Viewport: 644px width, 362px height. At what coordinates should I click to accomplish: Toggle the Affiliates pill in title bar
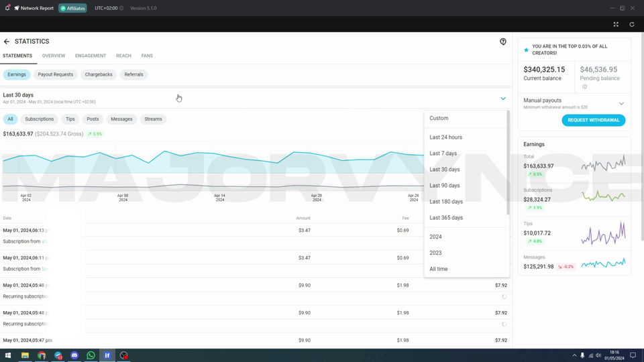point(72,8)
